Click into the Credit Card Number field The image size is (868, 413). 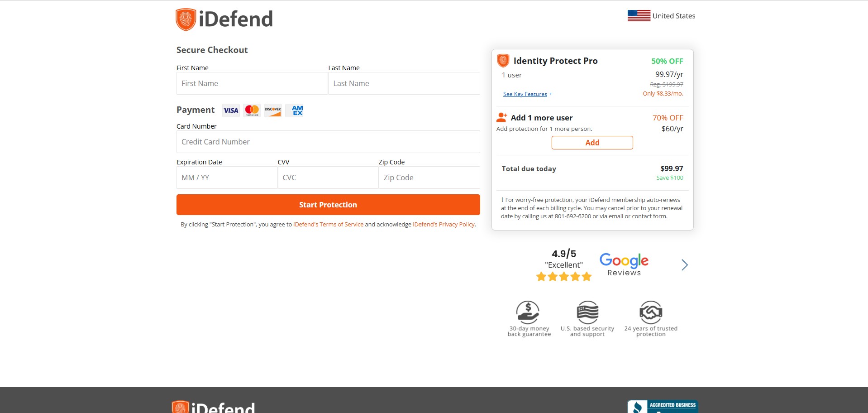328,142
